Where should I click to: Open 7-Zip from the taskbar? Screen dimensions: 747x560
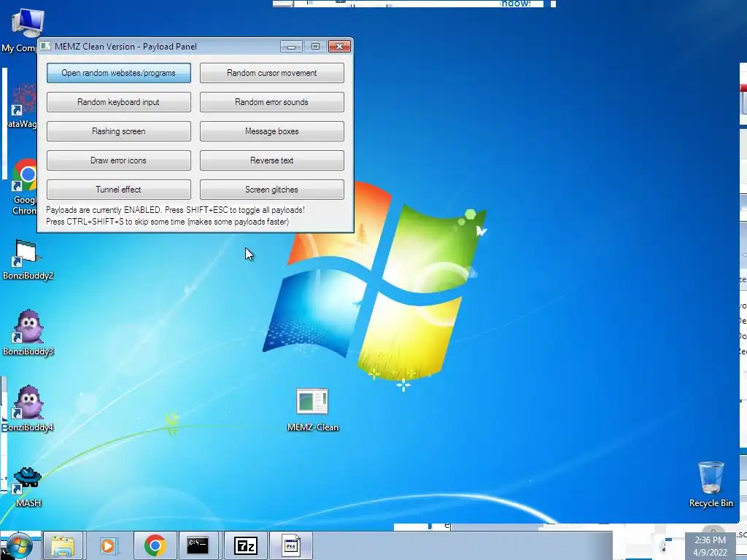[x=246, y=545]
